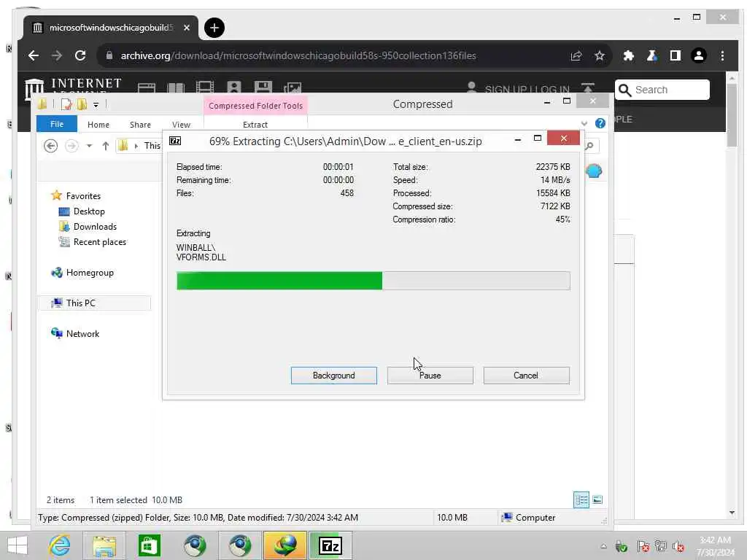This screenshot has width=747, height=560.
Task: Open browser three-dot menu
Action: (722, 55)
